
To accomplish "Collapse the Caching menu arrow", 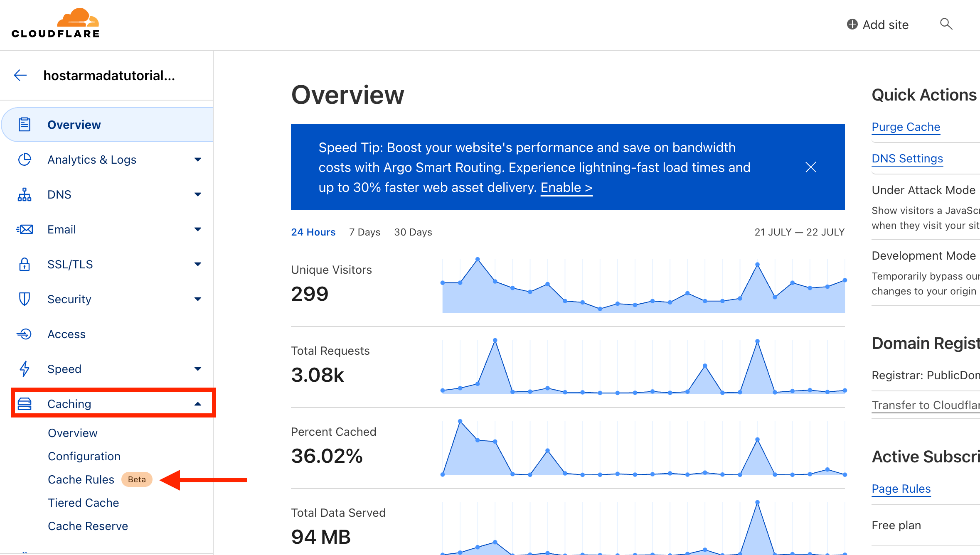I will tap(198, 404).
